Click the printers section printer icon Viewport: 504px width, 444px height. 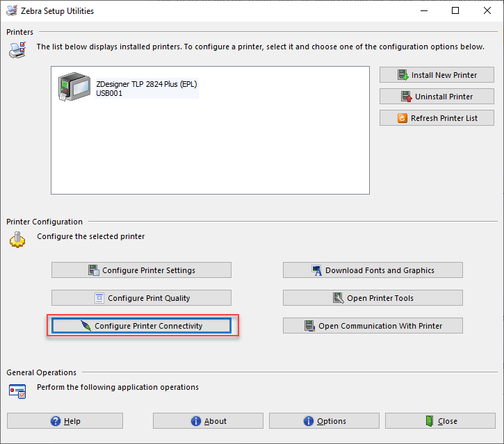[17, 50]
